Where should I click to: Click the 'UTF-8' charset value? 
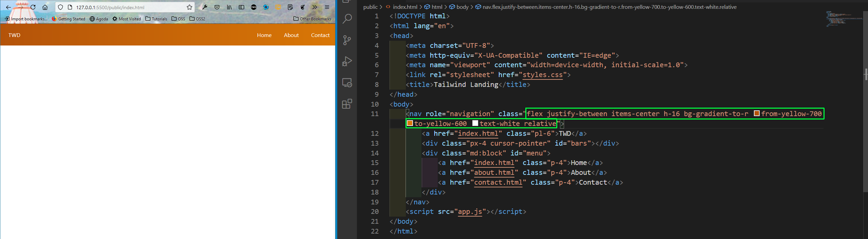tap(476, 45)
